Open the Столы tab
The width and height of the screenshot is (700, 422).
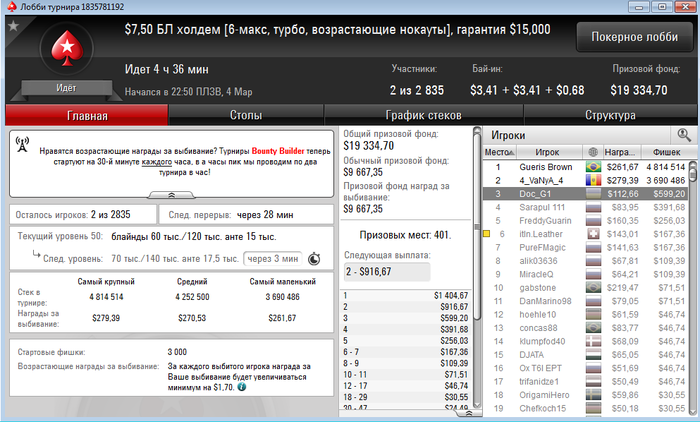pos(246,115)
